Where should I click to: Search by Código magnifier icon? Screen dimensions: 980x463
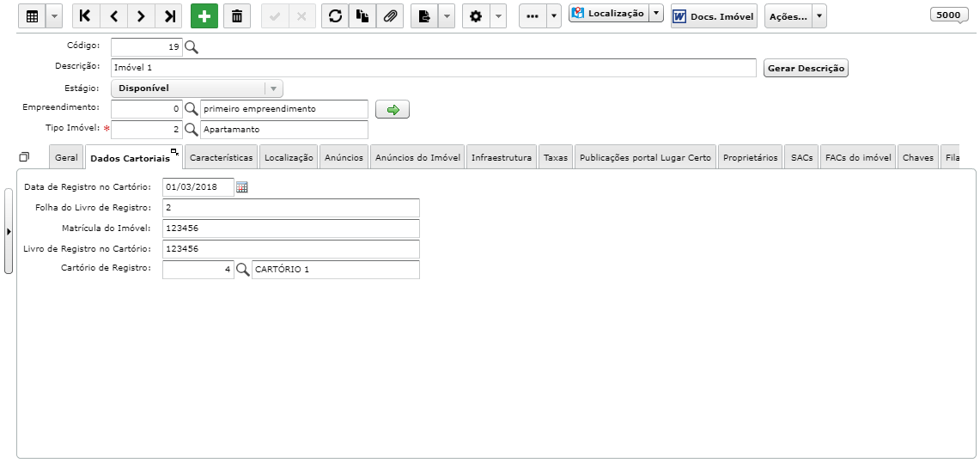[192, 47]
